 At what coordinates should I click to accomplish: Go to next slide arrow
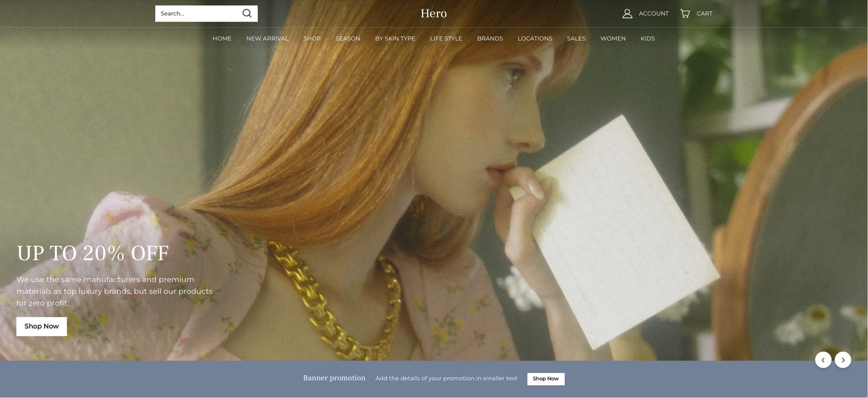pos(843,360)
